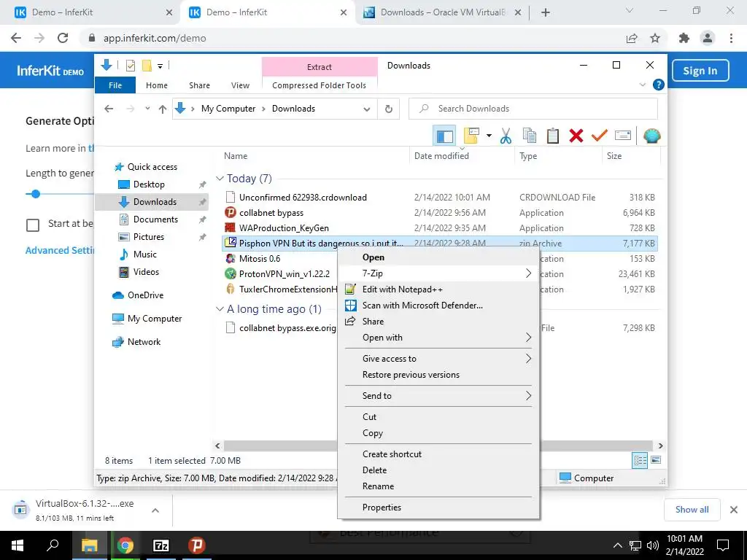The image size is (747, 560).
Task: Expand the 7-Zip submenu
Action: [x=438, y=273]
